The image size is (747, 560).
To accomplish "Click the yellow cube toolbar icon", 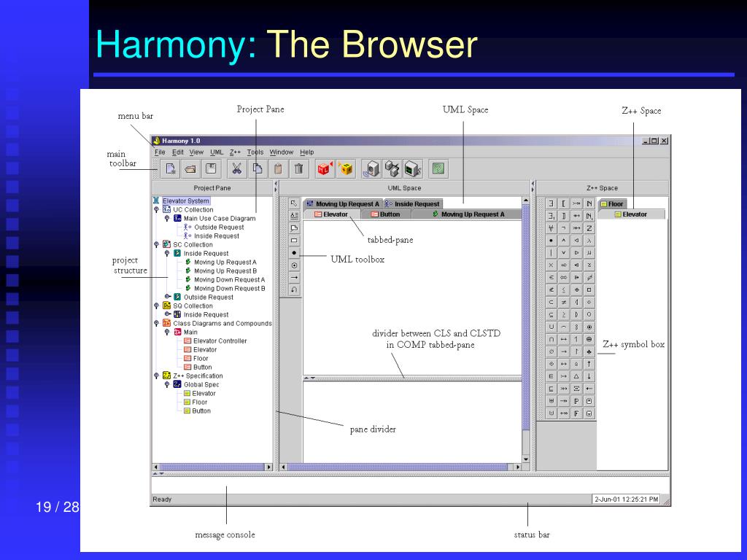I will pyautogui.click(x=346, y=168).
